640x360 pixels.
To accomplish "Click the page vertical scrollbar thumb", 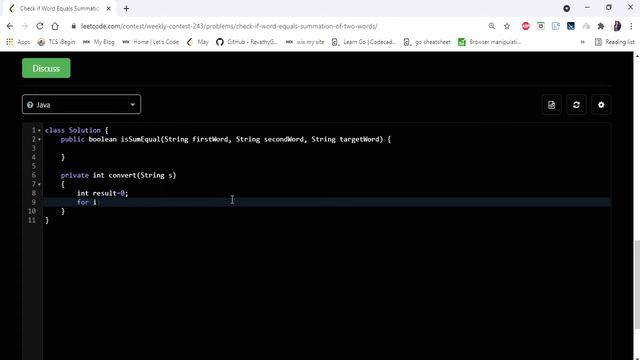I will pos(637,284).
